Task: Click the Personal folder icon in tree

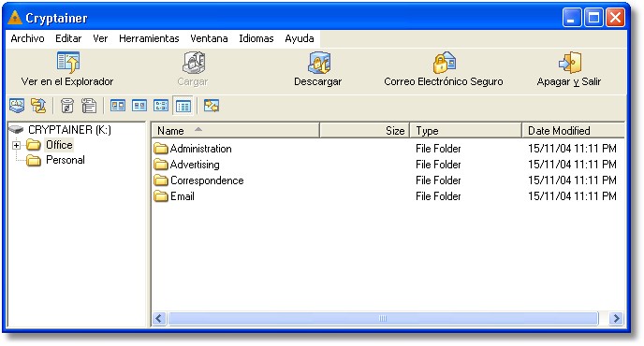Action: pyautogui.click(x=34, y=160)
